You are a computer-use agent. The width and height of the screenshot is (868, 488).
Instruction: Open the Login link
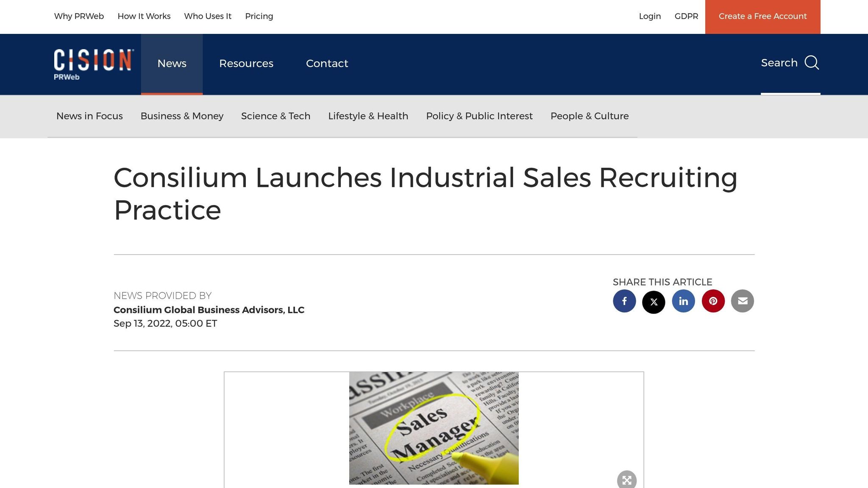point(650,16)
